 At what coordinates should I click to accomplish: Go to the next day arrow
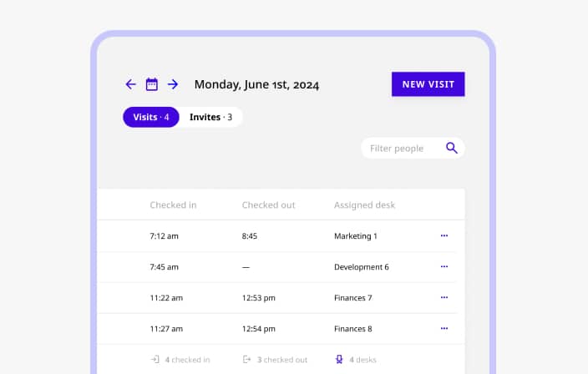click(173, 84)
